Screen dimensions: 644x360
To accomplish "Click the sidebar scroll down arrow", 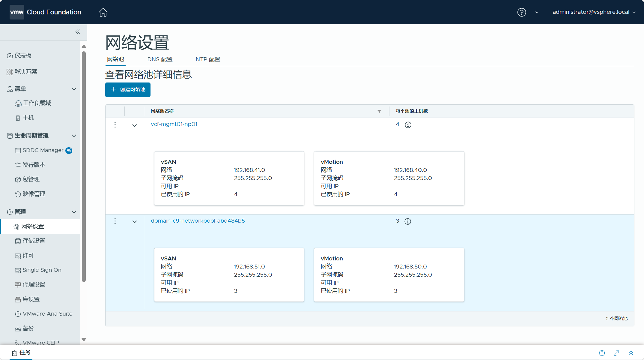I will pos(84,340).
